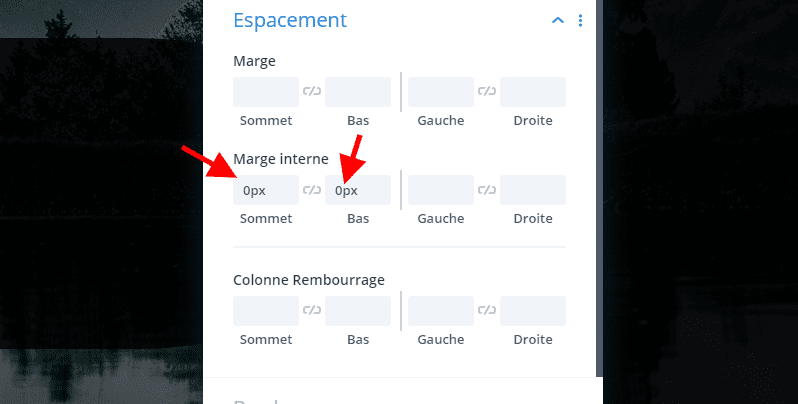Link Marge interne Gauche and Droite values
Screen dimensions: 798x404
click(x=487, y=190)
